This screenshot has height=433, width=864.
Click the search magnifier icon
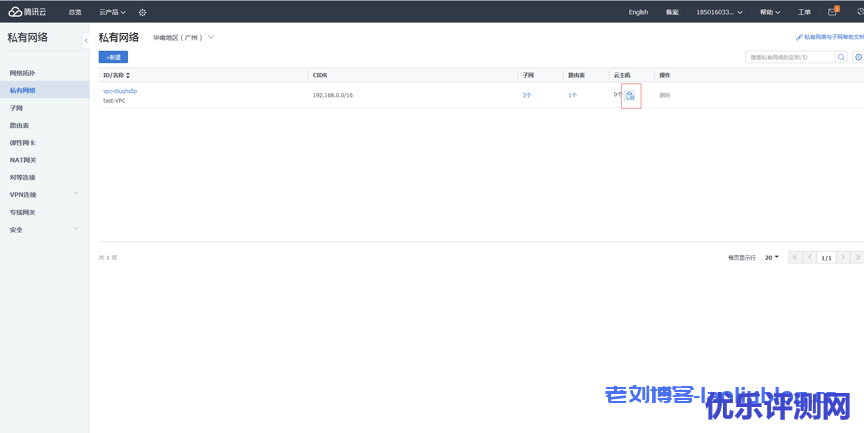(841, 58)
